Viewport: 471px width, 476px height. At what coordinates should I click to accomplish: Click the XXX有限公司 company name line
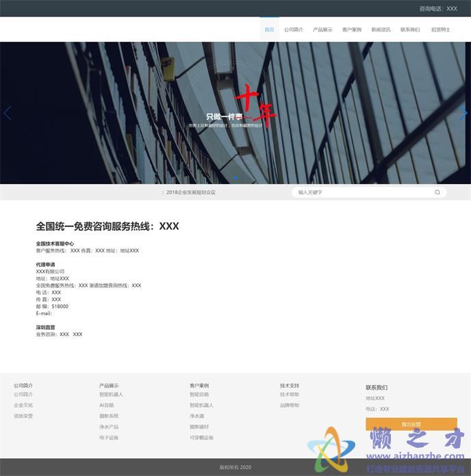pos(50,272)
